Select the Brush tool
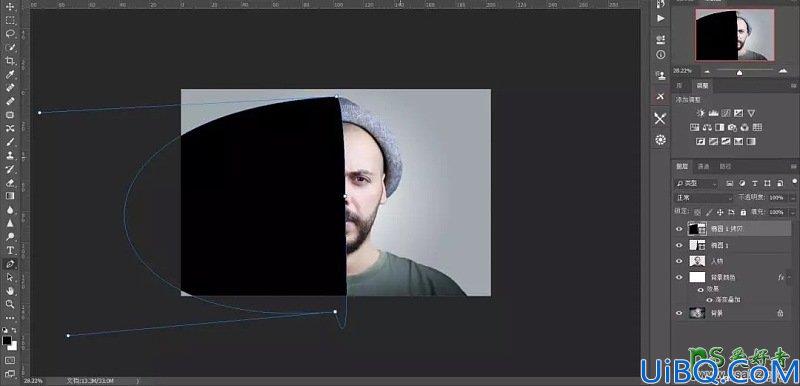Viewport: 800px width, 386px height. 10,142
